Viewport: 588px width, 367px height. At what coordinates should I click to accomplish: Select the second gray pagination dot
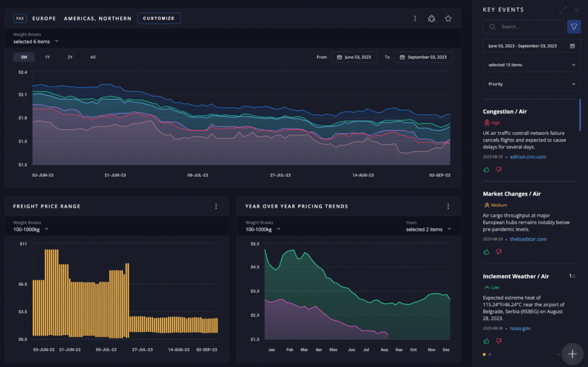(x=490, y=355)
